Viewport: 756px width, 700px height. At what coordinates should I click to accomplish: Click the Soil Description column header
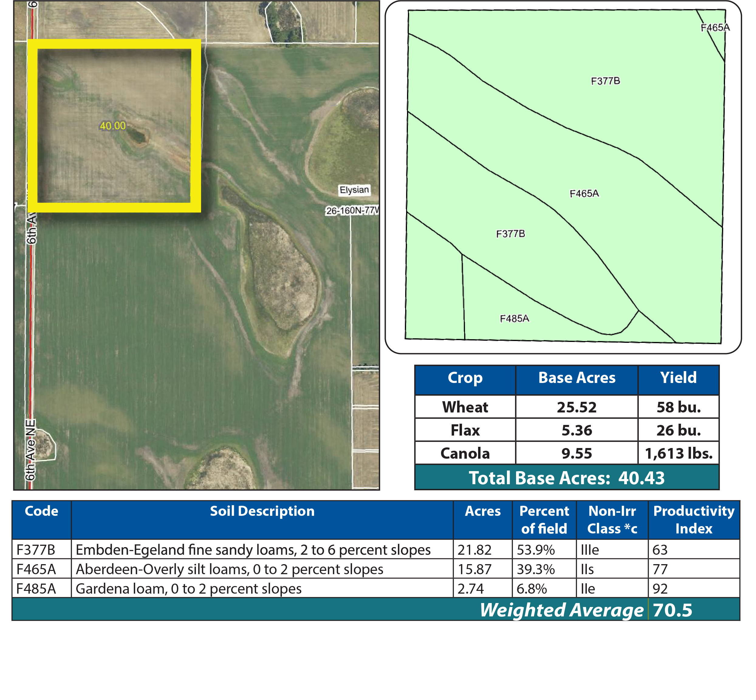262,511
